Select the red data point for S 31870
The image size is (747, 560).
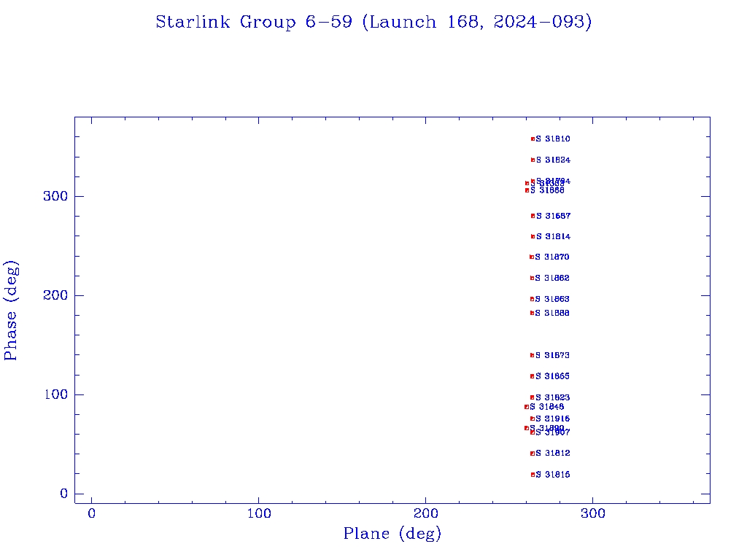click(x=532, y=257)
